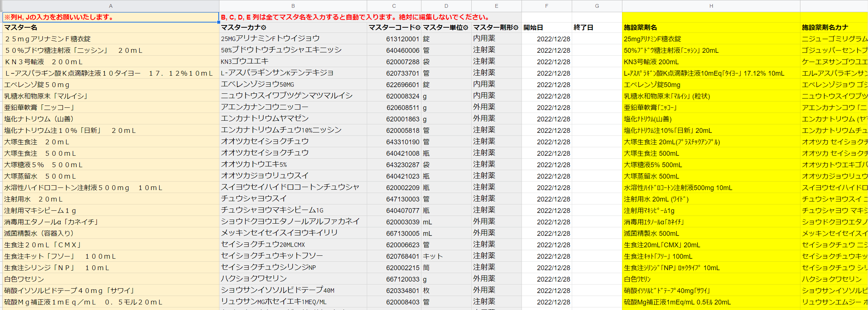Select column E header

(496, 6)
